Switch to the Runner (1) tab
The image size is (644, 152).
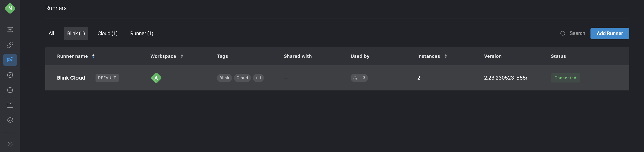click(x=142, y=33)
